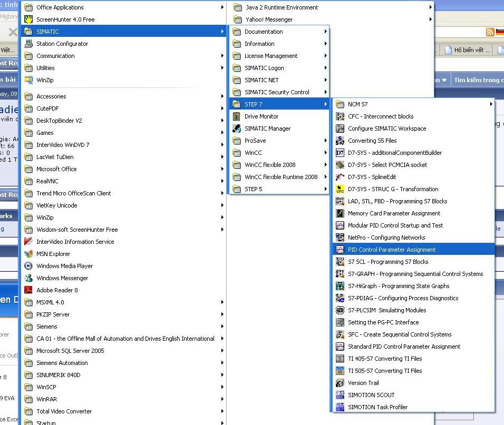Launch Version Trail icon
The height and width of the screenshot is (425, 504).
point(340,383)
